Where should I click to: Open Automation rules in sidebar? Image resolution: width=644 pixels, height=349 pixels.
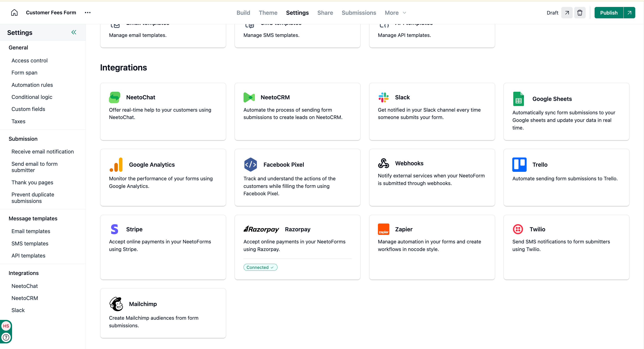coord(32,85)
